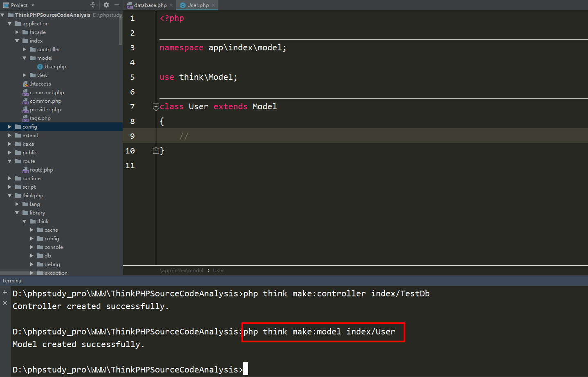Select the .htaccess file
This screenshot has width=588, height=377.
(40, 84)
